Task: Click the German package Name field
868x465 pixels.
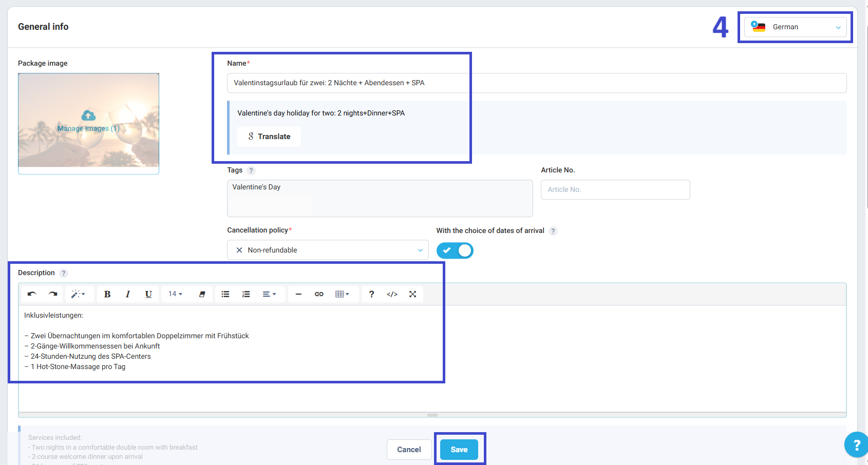Action: click(x=537, y=83)
